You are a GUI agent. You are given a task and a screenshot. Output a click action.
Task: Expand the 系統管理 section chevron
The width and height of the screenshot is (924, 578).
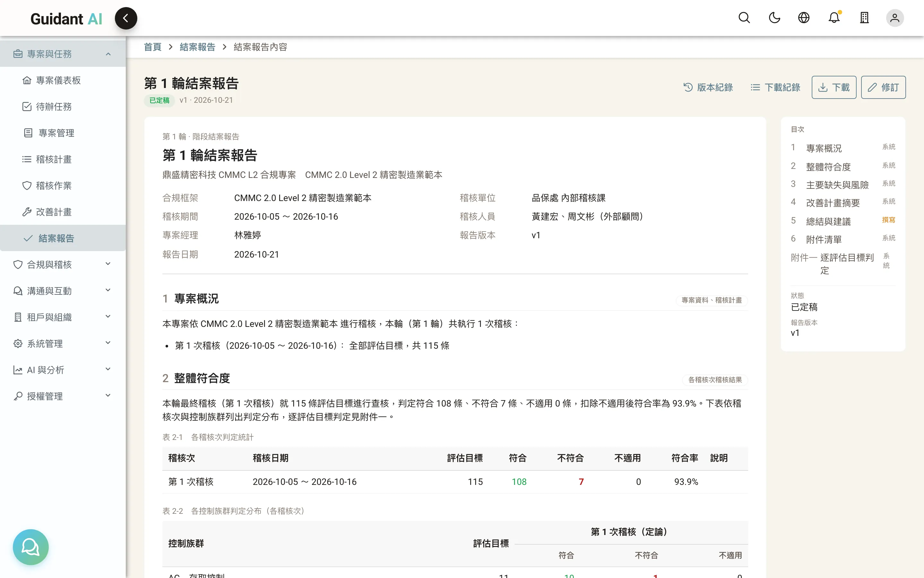point(108,343)
